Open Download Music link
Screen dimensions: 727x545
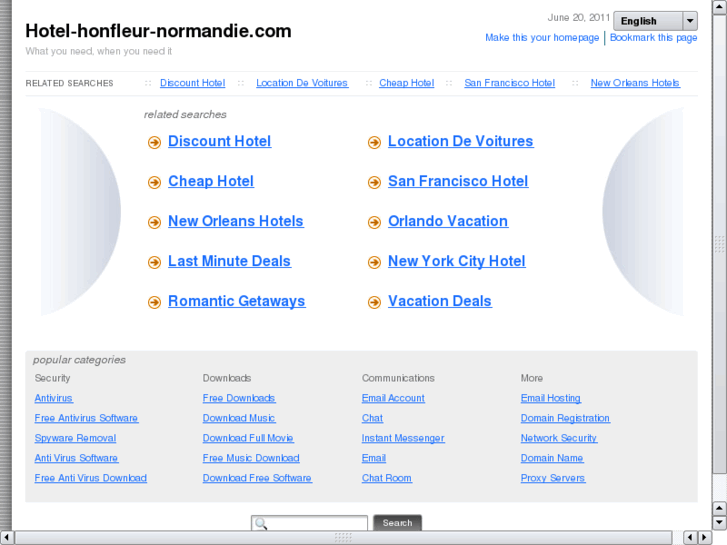[x=239, y=418]
